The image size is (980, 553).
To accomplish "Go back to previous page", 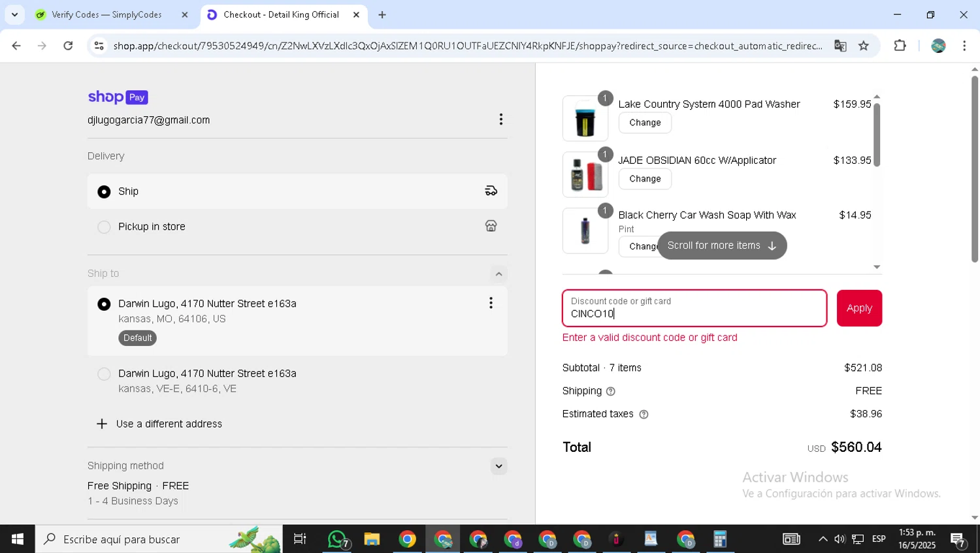I will [16, 46].
